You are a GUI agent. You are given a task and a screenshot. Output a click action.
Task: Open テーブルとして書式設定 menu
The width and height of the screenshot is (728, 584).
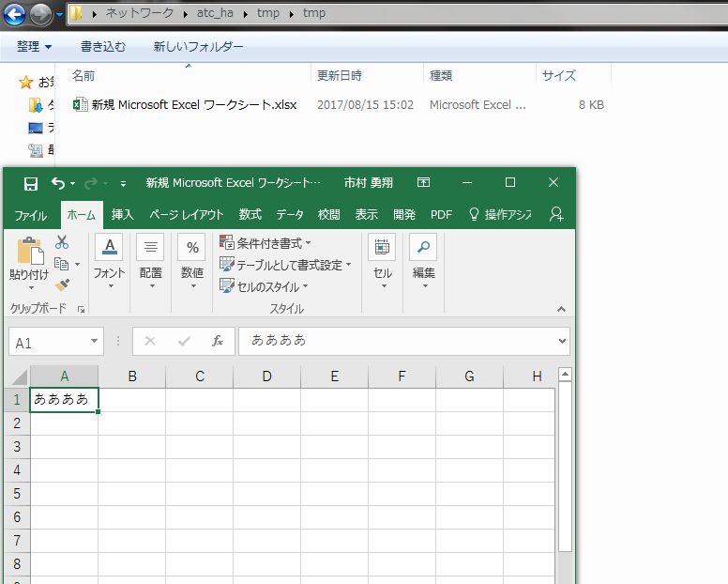point(285,265)
